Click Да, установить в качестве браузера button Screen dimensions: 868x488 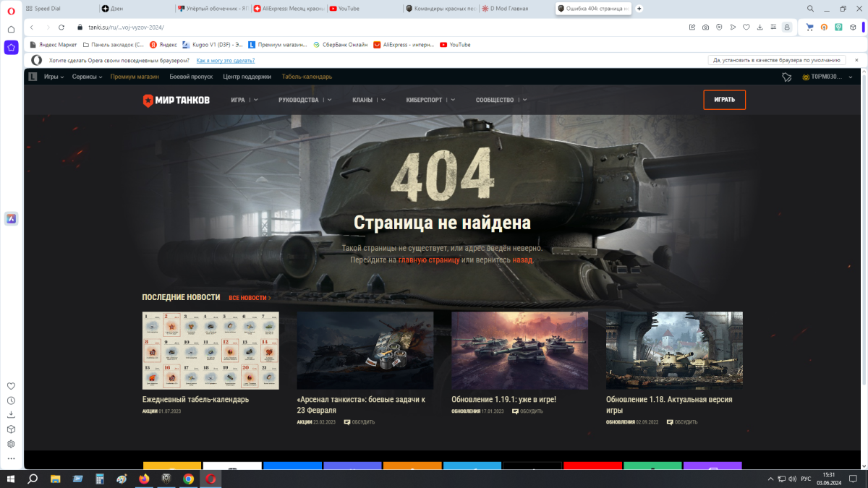[776, 61]
